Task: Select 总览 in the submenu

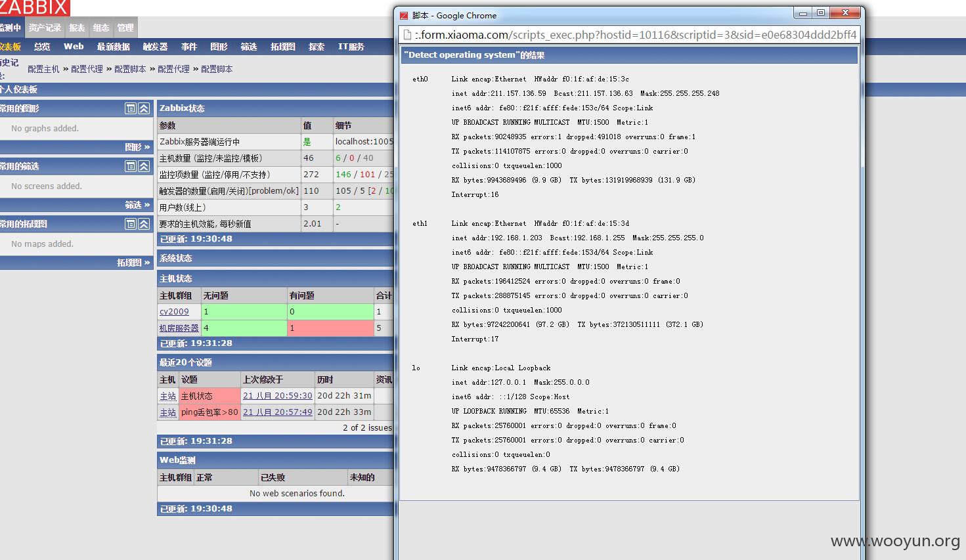Action: pyautogui.click(x=42, y=47)
